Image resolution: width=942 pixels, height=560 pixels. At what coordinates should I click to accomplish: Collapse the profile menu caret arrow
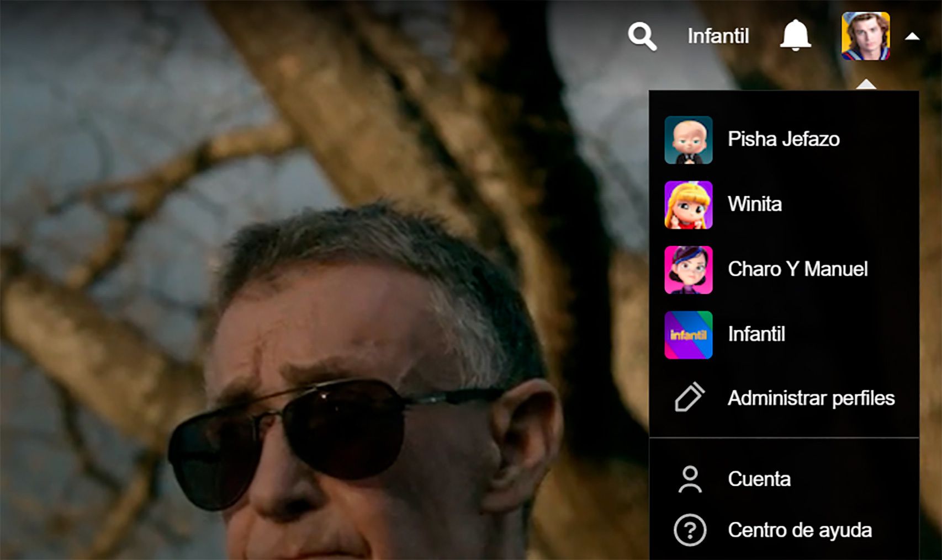point(912,37)
